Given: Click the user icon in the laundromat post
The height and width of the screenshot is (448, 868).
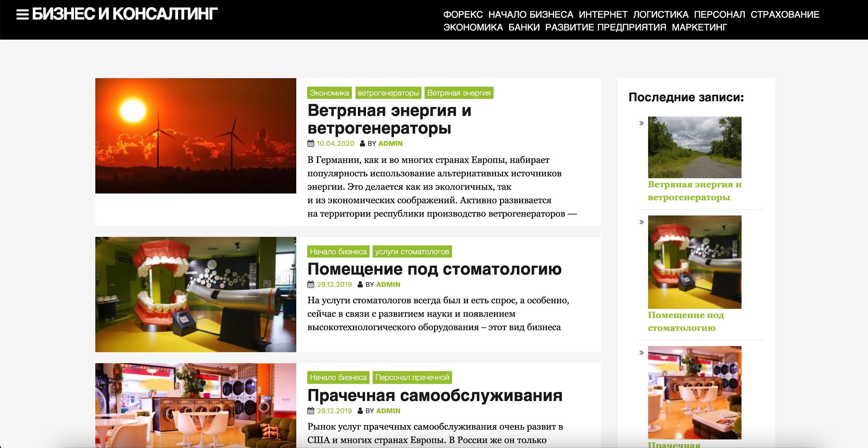Looking at the screenshot, I should coord(360,411).
